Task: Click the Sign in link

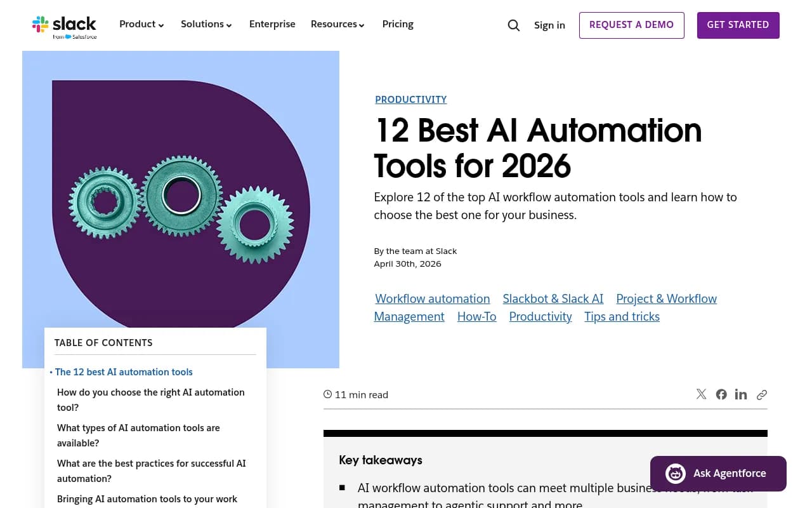Action: click(549, 25)
